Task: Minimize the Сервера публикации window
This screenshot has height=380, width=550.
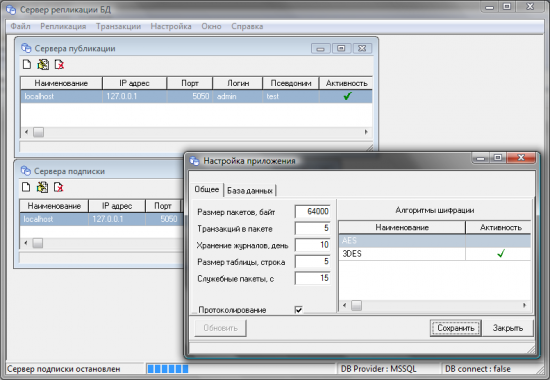Action: [x=321, y=48]
